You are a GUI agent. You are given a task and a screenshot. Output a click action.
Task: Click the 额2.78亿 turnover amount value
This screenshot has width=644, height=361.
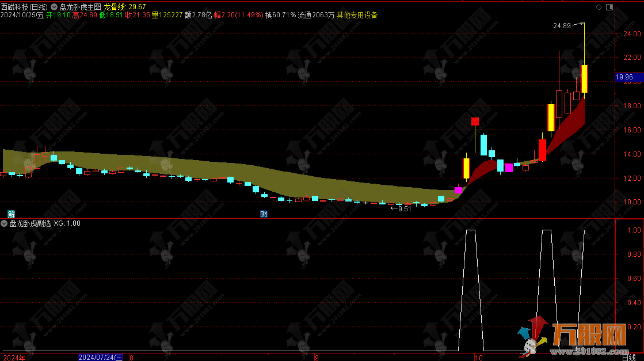click(198, 15)
